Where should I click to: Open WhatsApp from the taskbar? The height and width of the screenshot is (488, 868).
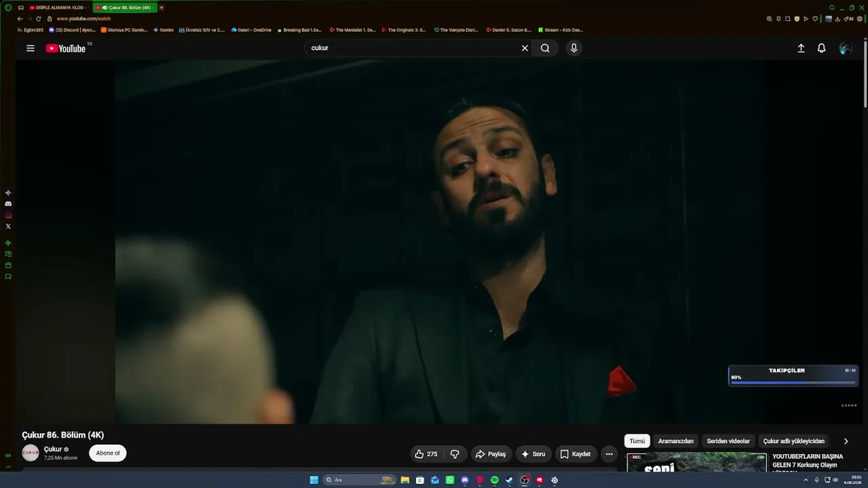click(450, 480)
